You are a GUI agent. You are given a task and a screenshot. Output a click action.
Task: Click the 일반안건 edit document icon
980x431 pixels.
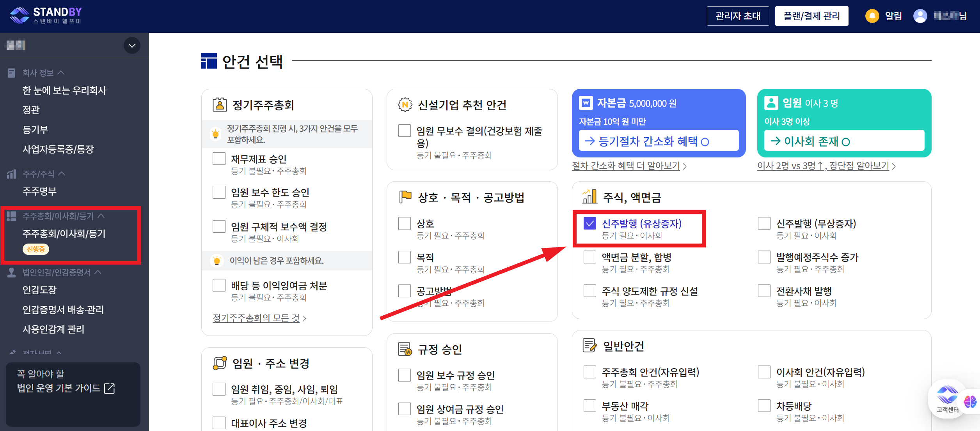pyautogui.click(x=589, y=346)
